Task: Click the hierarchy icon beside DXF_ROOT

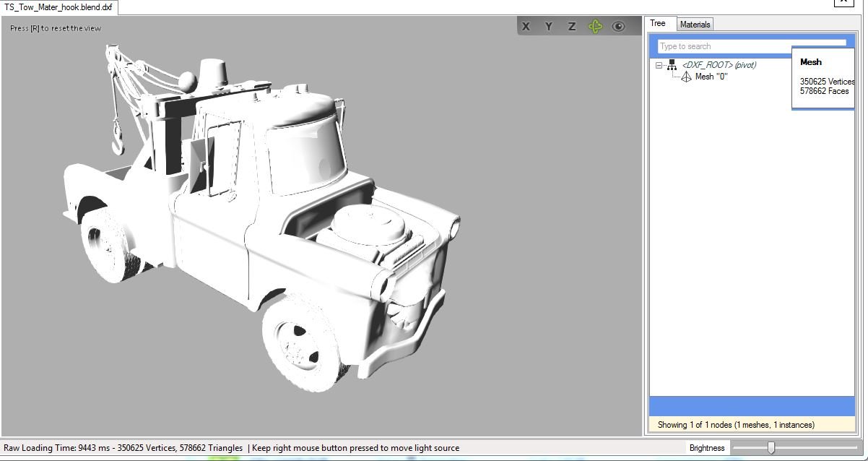Action: click(672, 65)
